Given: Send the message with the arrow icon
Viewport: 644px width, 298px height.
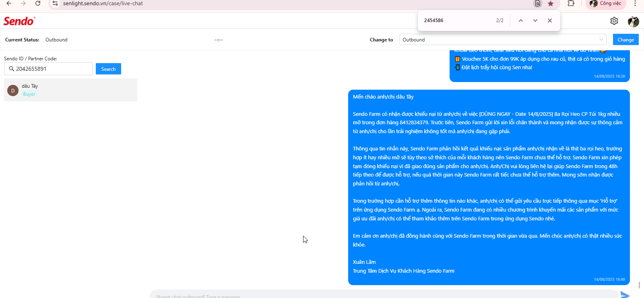Looking at the screenshot, I should tap(625, 295).
